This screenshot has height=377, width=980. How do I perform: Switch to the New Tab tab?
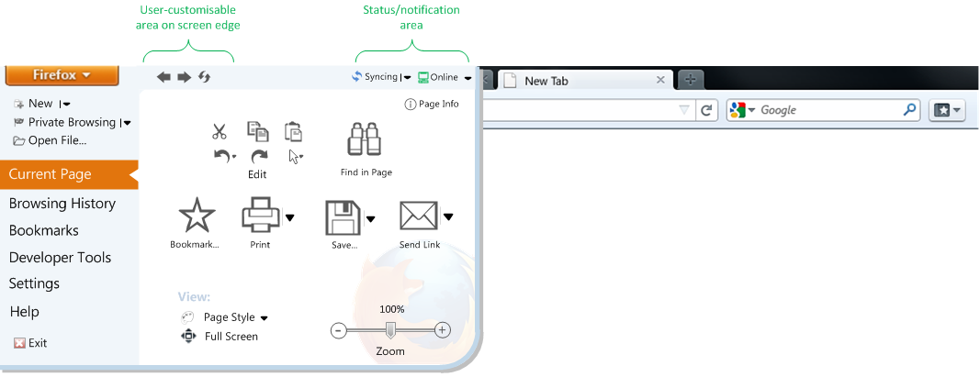coord(584,81)
